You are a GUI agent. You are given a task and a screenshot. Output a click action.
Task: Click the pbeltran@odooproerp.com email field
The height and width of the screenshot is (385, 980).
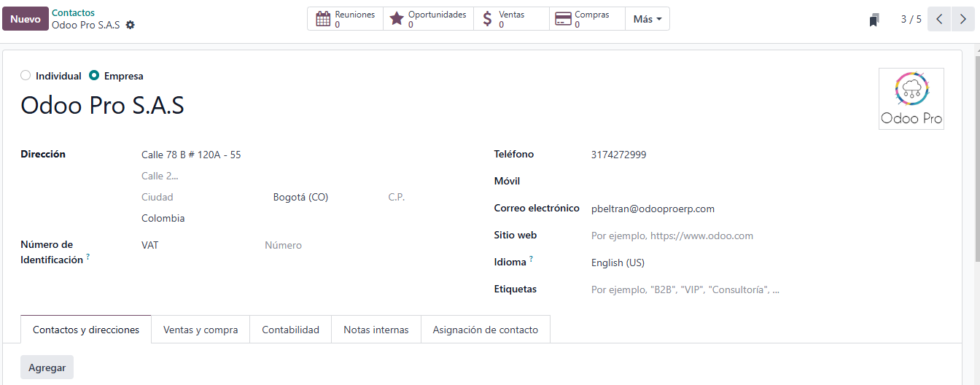click(x=766, y=209)
